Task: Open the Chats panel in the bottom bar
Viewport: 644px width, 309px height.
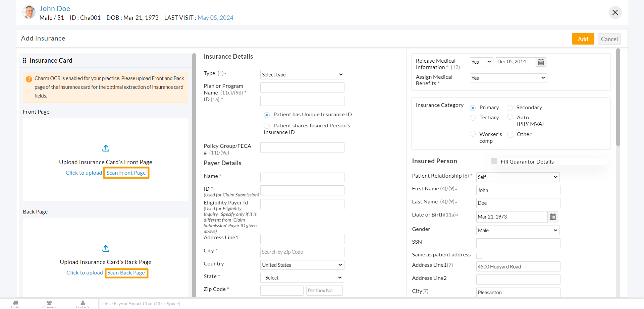Action: pyautogui.click(x=15, y=304)
